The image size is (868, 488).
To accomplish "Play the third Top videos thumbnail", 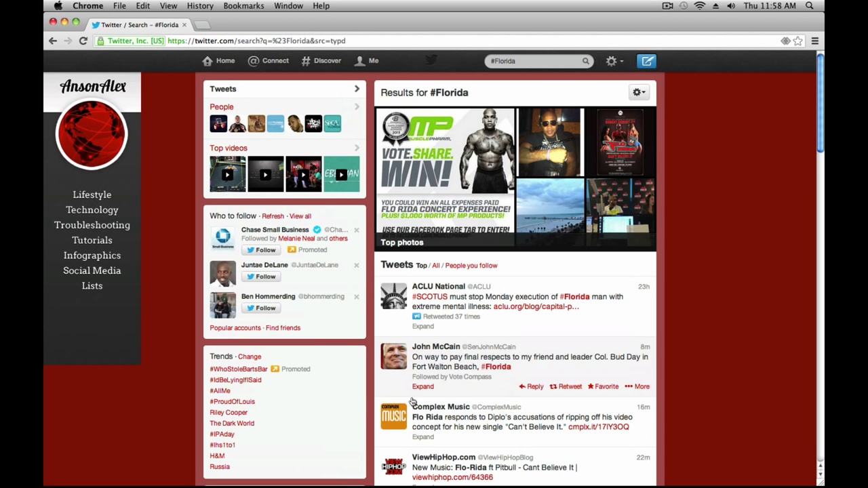I will point(304,174).
